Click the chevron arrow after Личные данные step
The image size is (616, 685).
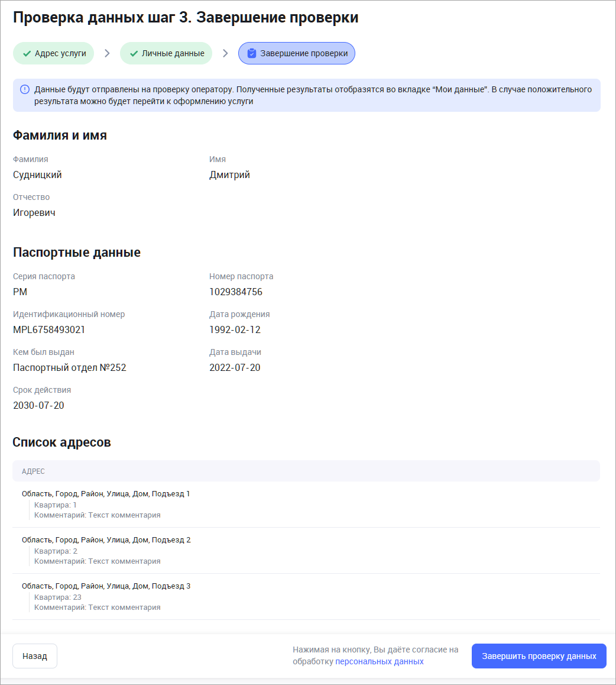(x=225, y=53)
